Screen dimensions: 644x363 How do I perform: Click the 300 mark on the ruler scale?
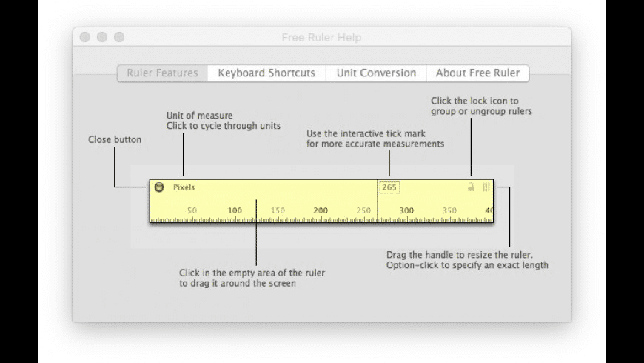pyautogui.click(x=406, y=211)
